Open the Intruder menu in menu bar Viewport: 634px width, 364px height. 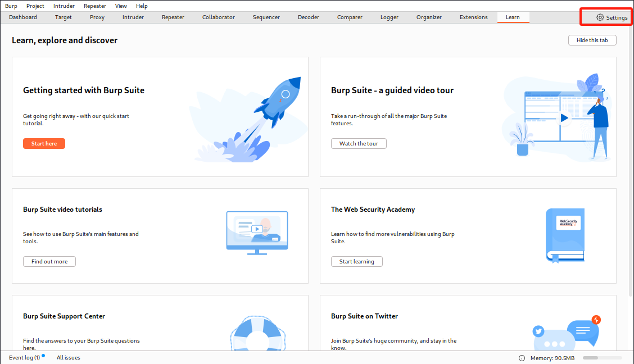click(64, 6)
